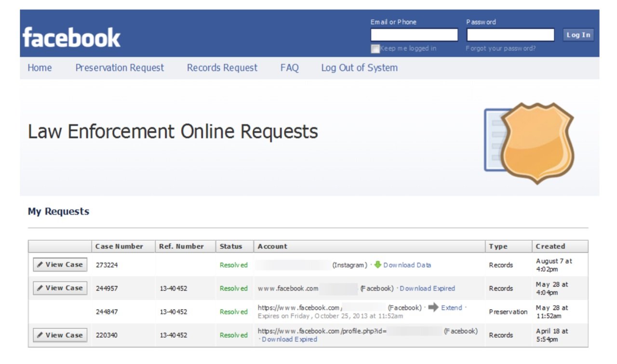The width and height of the screenshot is (617, 364).
Task: Open the FAQ page
Action: pyautogui.click(x=290, y=68)
